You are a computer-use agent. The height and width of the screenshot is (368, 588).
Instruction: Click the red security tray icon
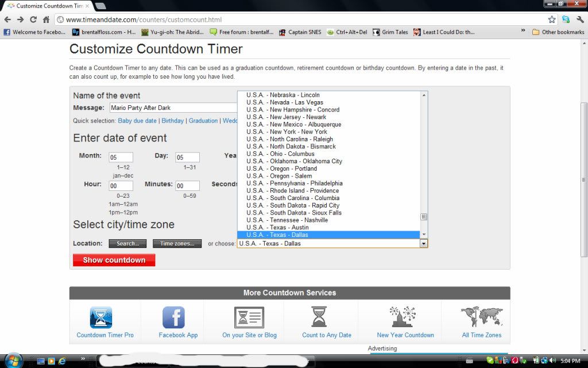tap(515, 361)
